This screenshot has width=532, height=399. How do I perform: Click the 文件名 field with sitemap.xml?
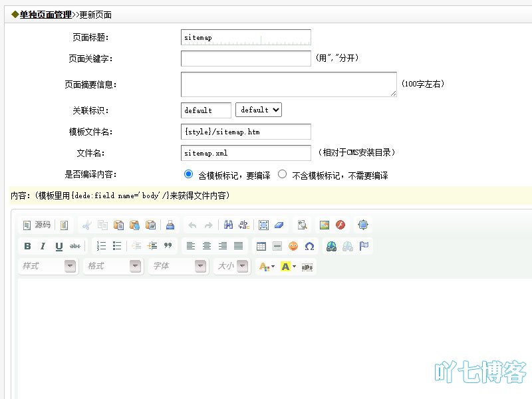pyautogui.click(x=246, y=153)
